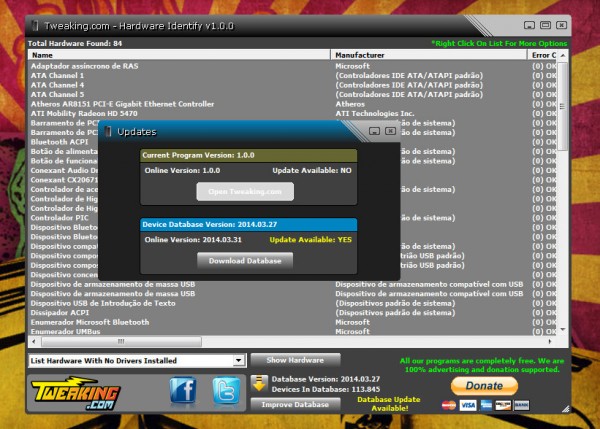Click the horizontal scrollbar left arrow

[x=34, y=341]
